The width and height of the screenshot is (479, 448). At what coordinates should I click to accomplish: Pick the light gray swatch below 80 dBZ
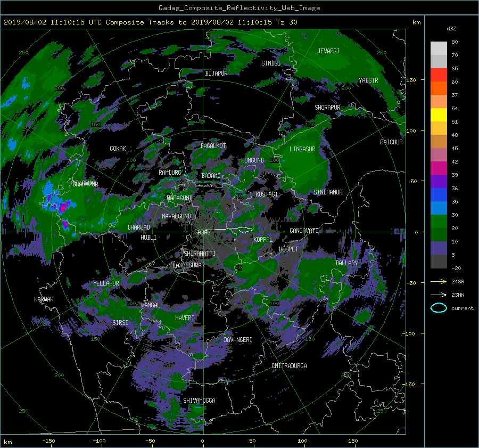pos(439,48)
